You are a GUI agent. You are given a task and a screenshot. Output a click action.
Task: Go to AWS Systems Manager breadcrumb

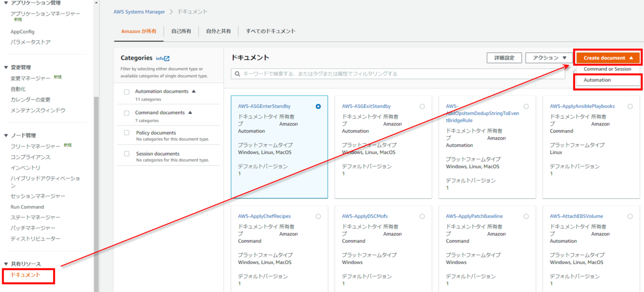coord(139,11)
